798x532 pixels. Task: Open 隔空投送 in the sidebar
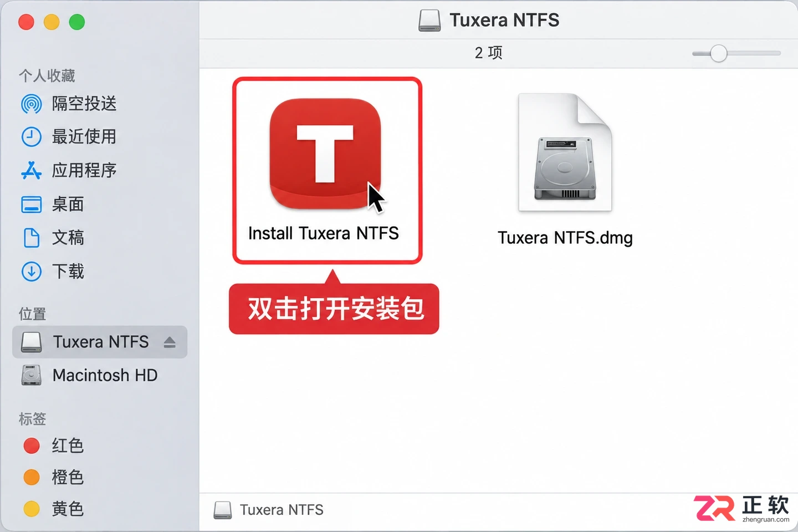pos(84,104)
